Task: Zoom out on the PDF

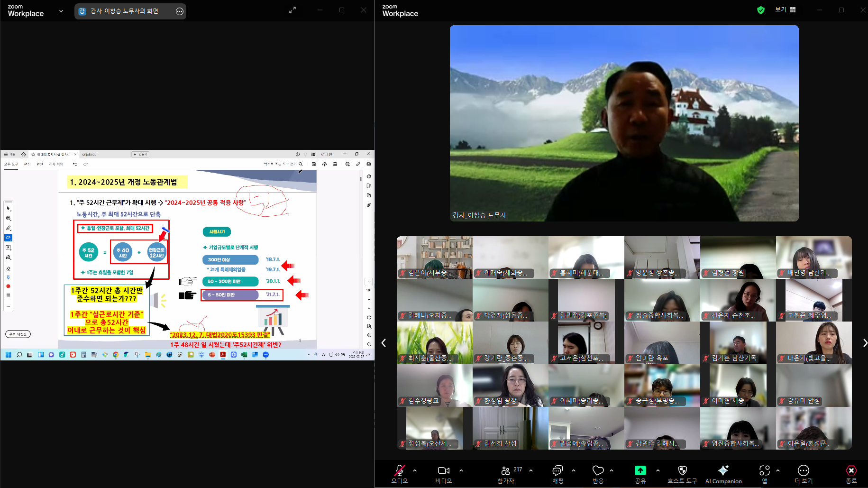Action: 369,344
